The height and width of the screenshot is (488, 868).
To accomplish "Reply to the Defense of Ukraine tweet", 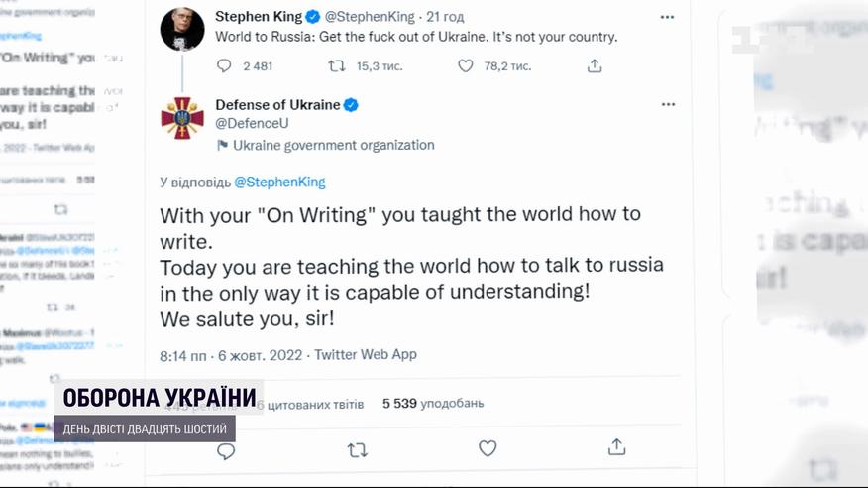I will click(226, 450).
